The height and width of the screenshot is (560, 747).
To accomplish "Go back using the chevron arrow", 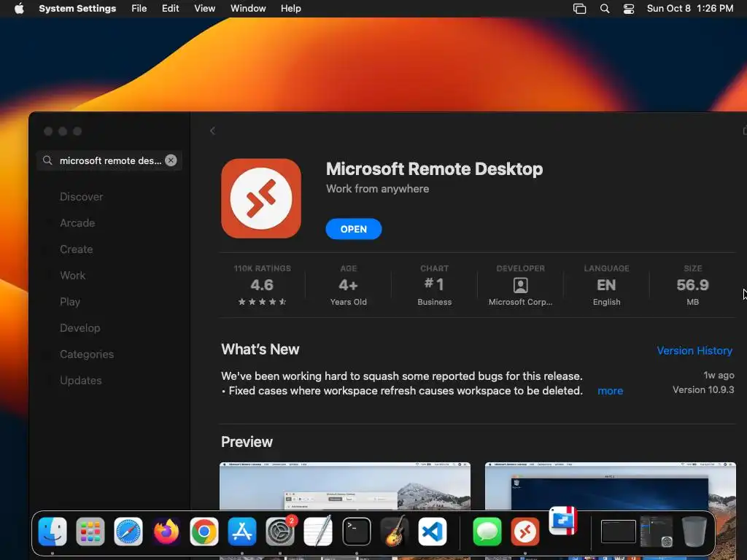I will 212,131.
